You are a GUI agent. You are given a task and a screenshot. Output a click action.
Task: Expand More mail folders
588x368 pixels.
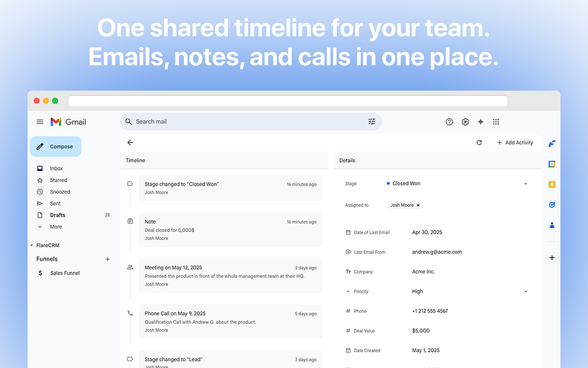pyautogui.click(x=56, y=227)
